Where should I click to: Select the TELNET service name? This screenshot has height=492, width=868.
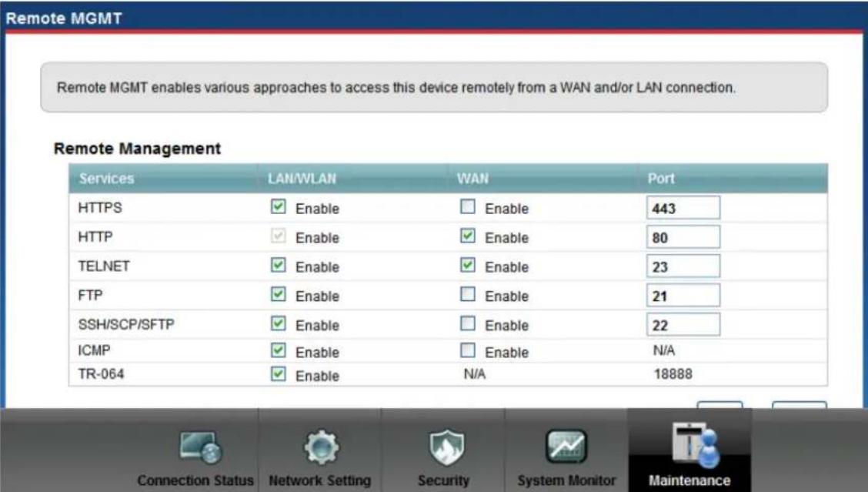tap(104, 266)
